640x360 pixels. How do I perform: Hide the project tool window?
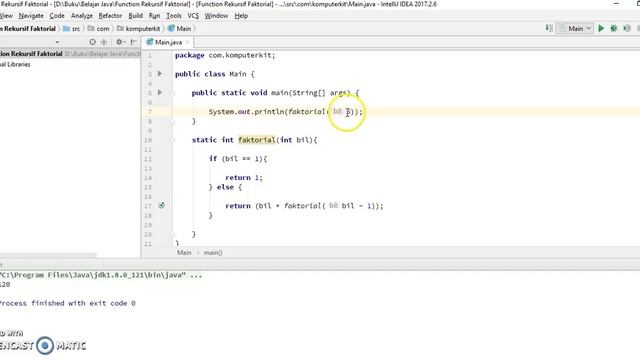click(133, 42)
